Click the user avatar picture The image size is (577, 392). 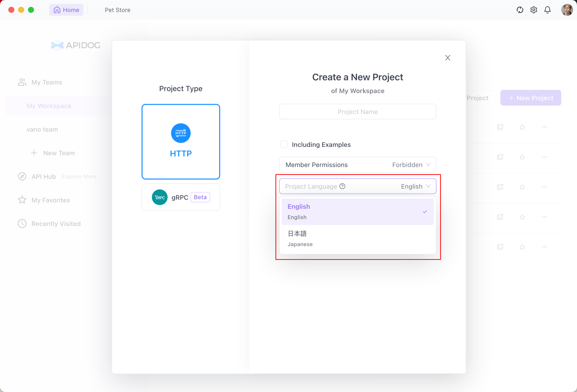[x=567, y=10]
